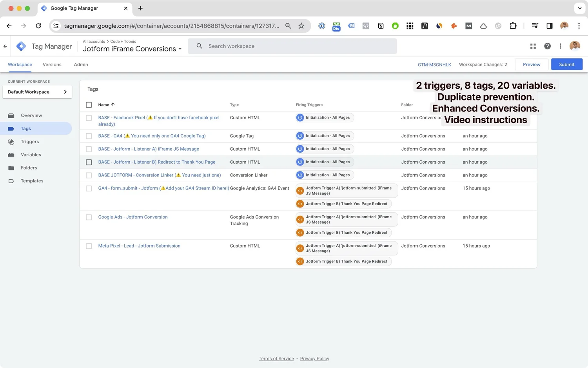Open the BASE - GA4 tag link
This screenshot has width=588, height=368.
[x=152, y=136]
